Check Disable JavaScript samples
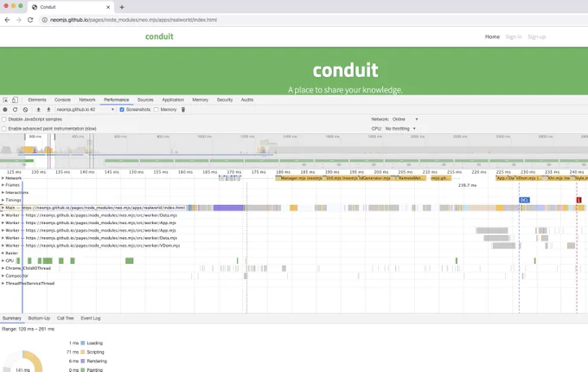This screenshot has width=588, height=372. [x=4, y=119]
